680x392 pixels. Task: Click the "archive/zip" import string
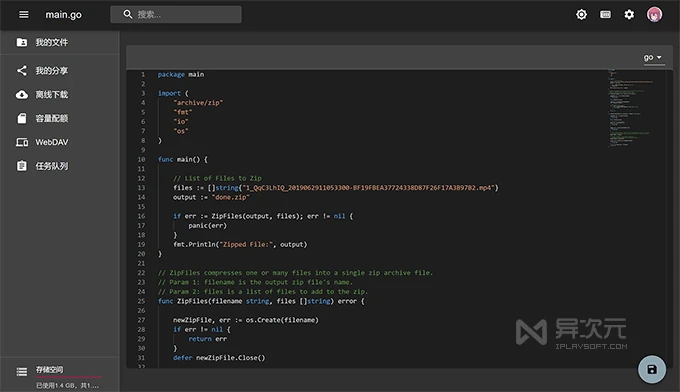(x=198, y=103)
